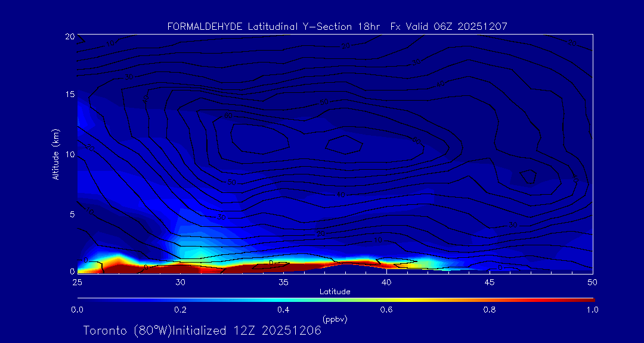Click the 20 km altitude tick label

[69, 36]
